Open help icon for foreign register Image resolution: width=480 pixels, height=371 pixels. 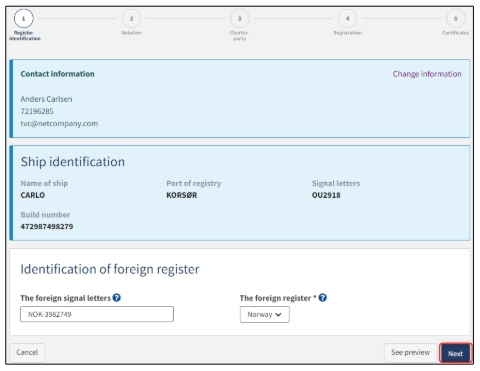point(322,297)
